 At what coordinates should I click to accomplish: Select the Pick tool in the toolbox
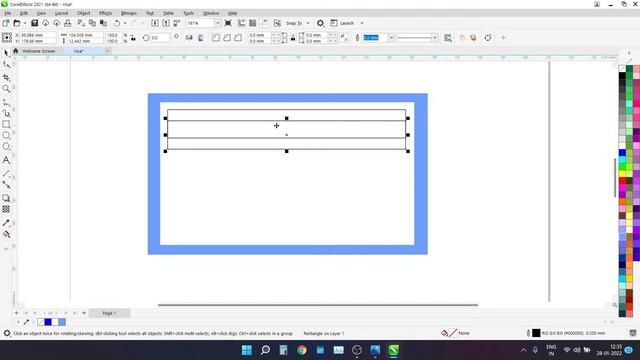[6, 53]
